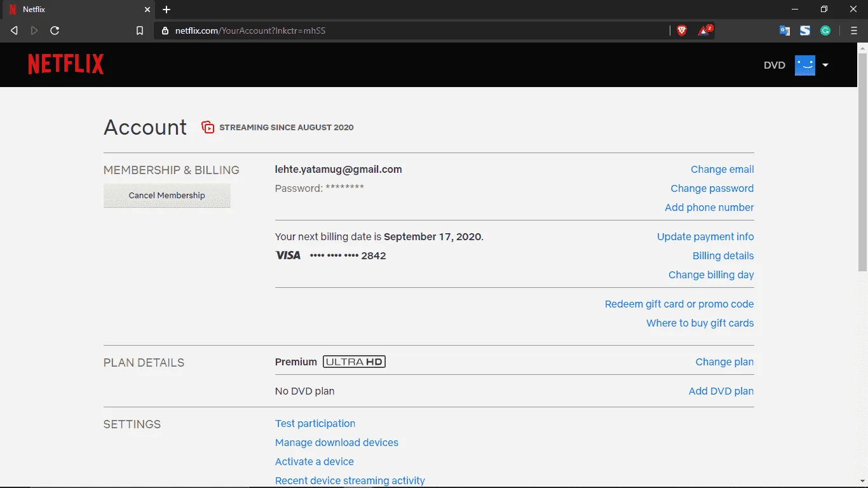The width and height of the screenshot is (868, 488).
Task: Click the browser forward arrow
Action: point(34,30)
